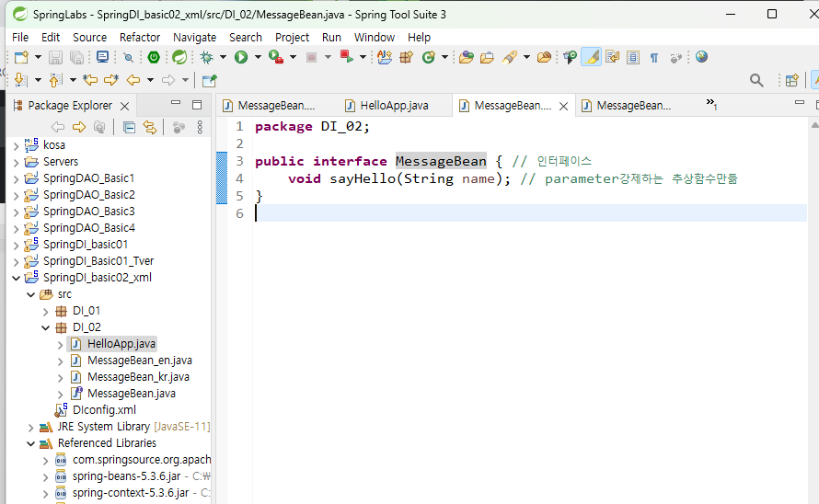Image resolution: width=819 pixels, height=504 pixels.
Task: Toggle Block Selection Mode icon
Action: click(x=633, y=57)
